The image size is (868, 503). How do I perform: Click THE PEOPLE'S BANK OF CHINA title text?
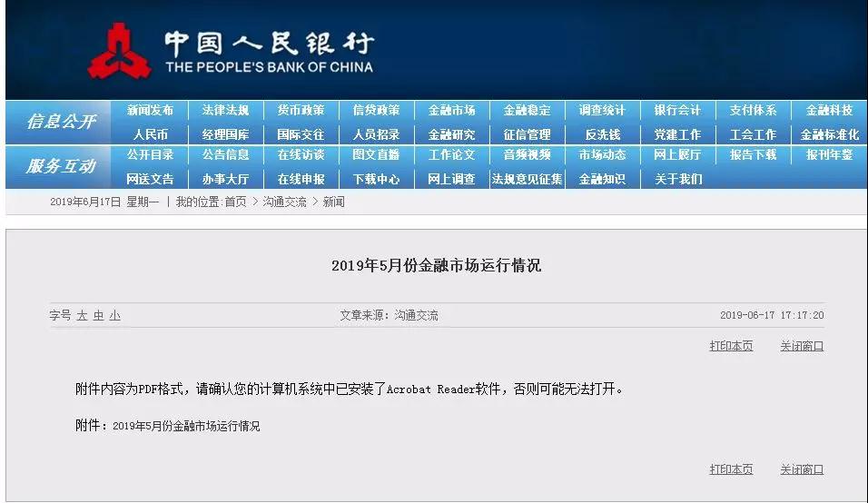(x=269, y=67)
